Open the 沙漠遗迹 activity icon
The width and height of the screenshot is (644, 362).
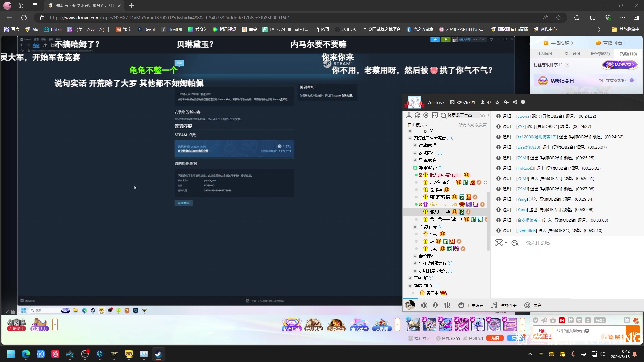tap(336, 325)
